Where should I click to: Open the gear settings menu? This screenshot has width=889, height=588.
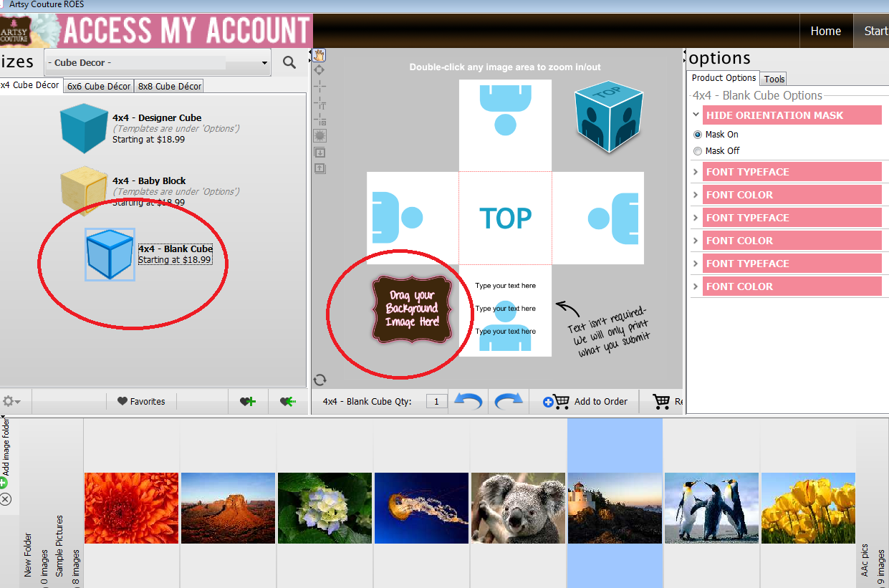11,402
